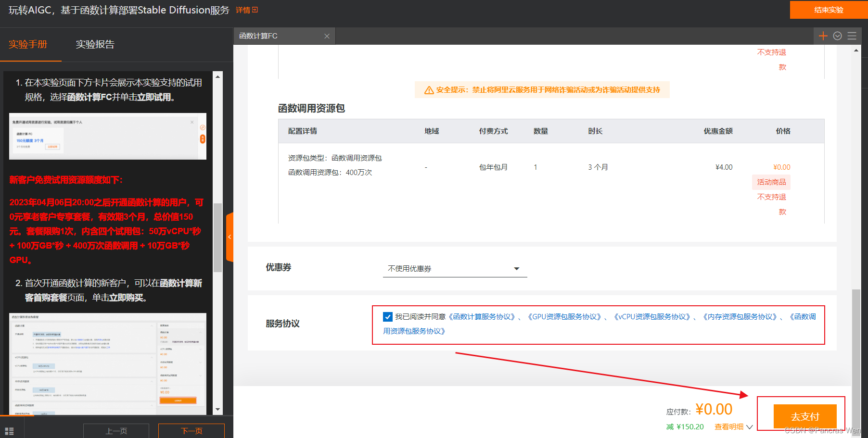Click the 结束实验 end experiment button
The width and height of the screenshot is (868, 438).
click(829, 10)
